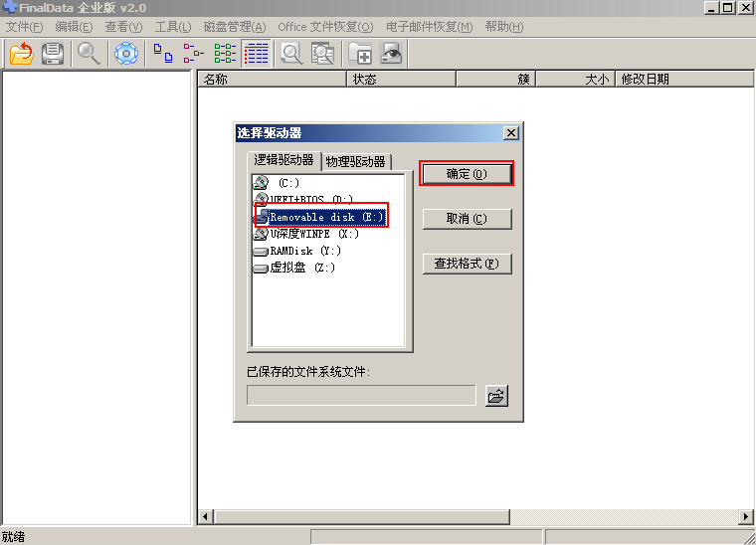Click the horizontal scrollbar right arrow

pos(746,517)
